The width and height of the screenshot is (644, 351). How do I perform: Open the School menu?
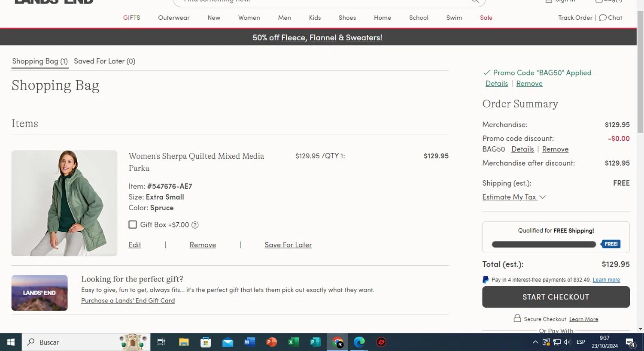click(x=419, y=18)
